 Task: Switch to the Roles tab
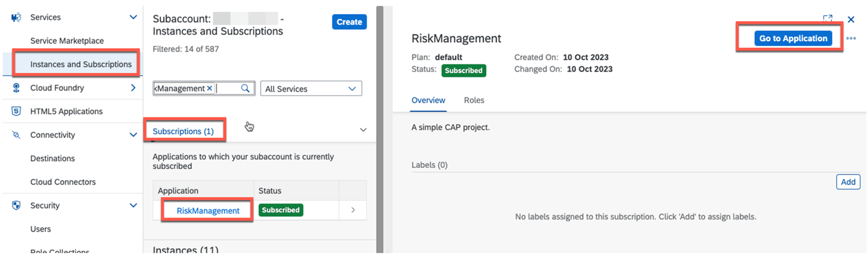coord(474,100)
